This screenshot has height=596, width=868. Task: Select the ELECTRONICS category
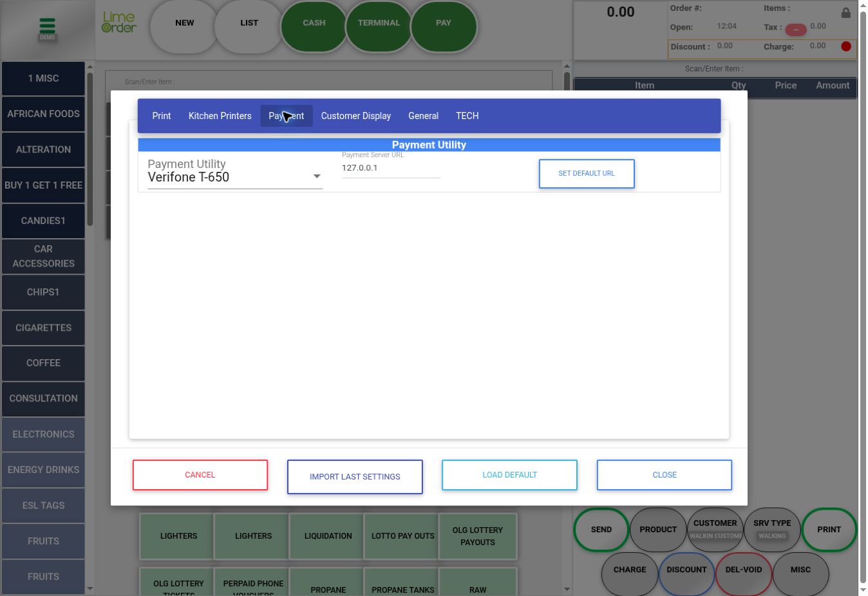pos(43,434)
